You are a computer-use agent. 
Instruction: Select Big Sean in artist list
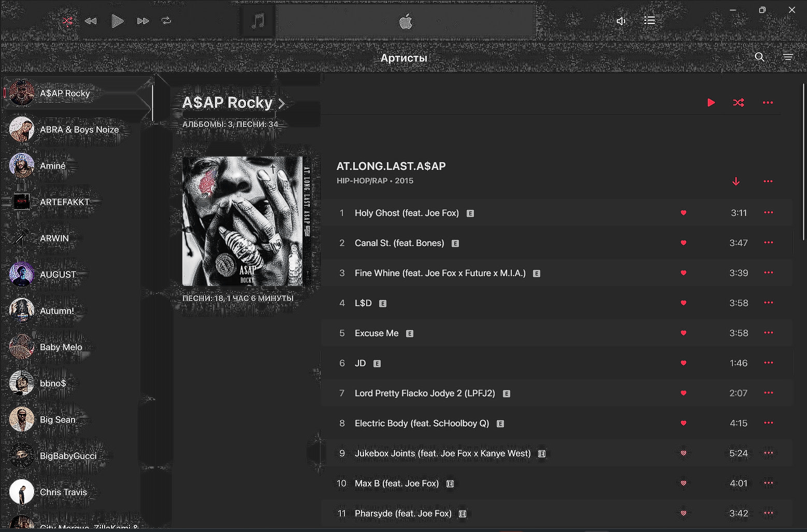77,420
